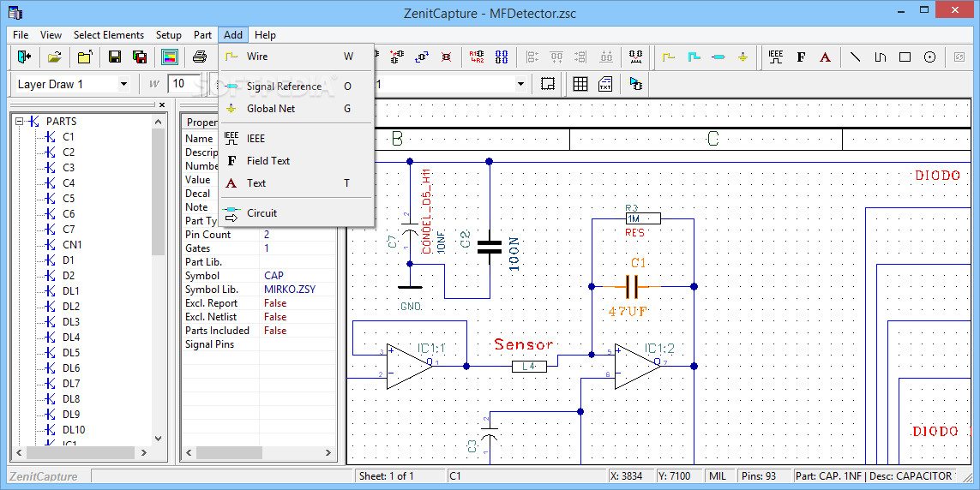This screenshot has width=980, height=490.
Task: Select the polyline drawing tool
Action: click(880, 57)
